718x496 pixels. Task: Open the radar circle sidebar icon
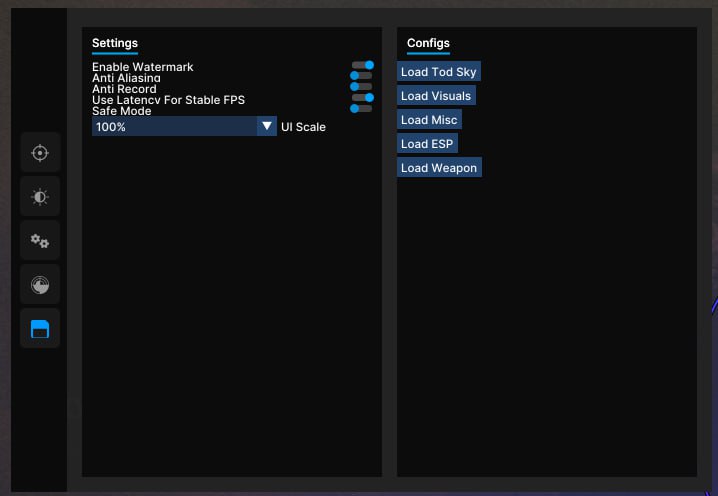(40, 285)
